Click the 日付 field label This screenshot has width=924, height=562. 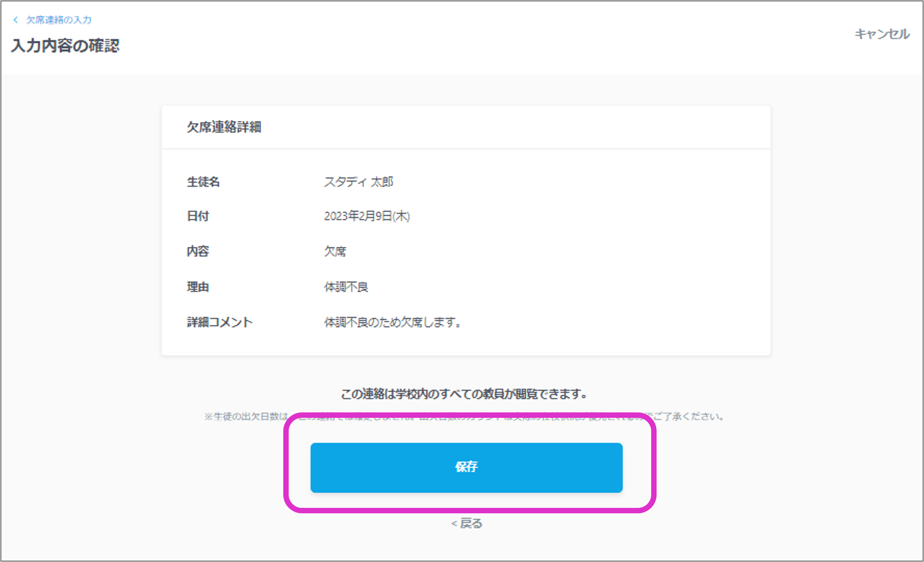(197, 216)
